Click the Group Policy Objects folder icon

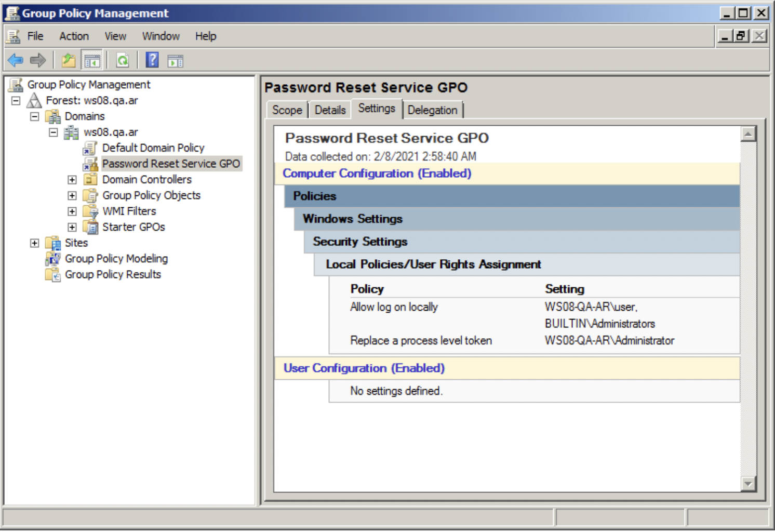pyautogui.click(x=90, y=196)
